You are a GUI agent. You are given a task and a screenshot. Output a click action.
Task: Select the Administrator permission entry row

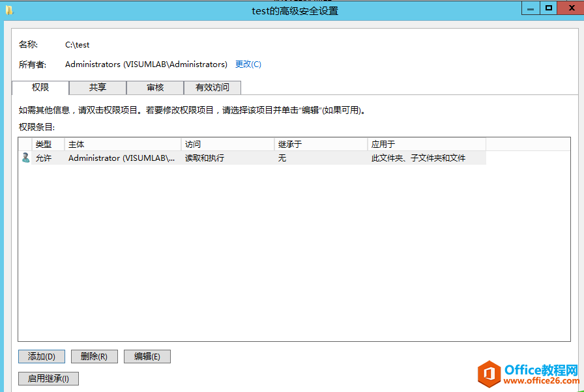tap(261, 158)
